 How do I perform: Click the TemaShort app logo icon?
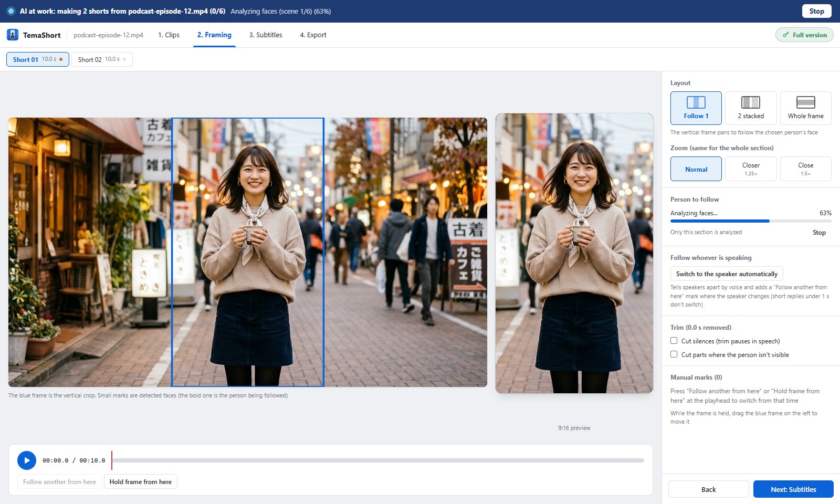(13, 35)
